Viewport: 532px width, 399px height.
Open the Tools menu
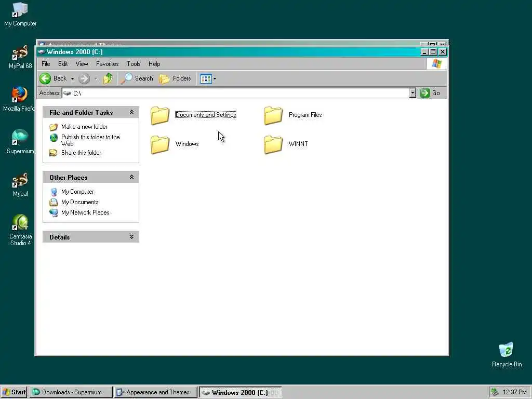(134, 64)
